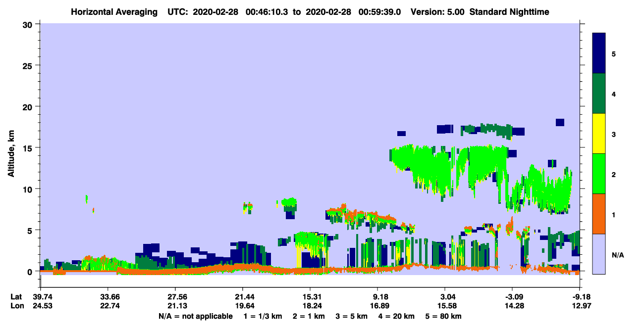Click the isolated dark blue block near 18 km altitude

click(560, 122)
